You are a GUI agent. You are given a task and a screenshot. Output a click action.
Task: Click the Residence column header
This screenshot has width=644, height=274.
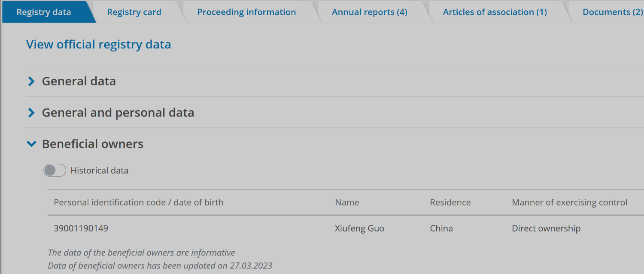pyautogui.click(x=450, y=202)
